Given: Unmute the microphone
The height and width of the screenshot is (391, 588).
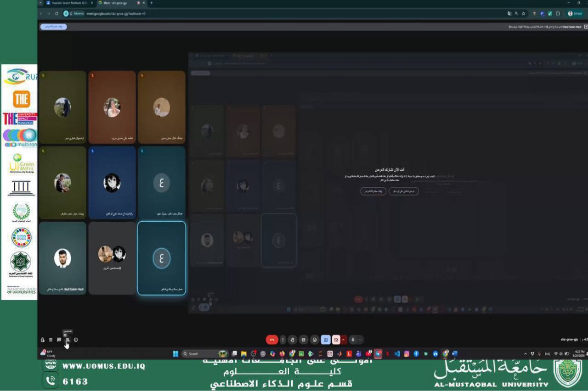Looking at the screenshot, I should point(352,340).
